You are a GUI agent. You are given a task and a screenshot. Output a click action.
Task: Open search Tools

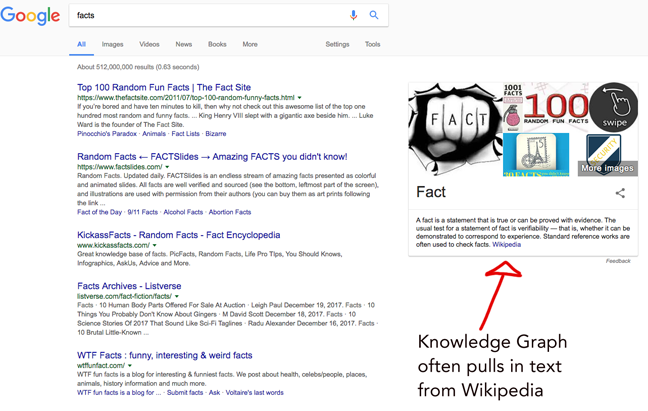(x=372, y=44)
